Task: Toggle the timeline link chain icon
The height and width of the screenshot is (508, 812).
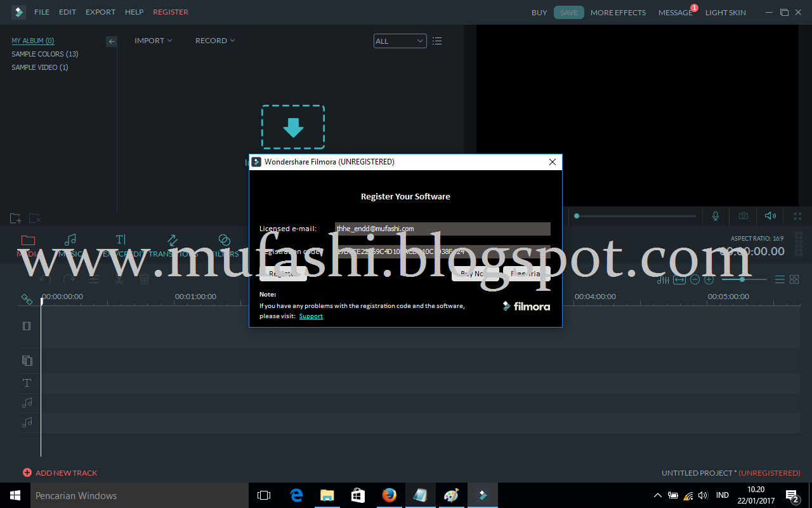Action: point(27,298)
